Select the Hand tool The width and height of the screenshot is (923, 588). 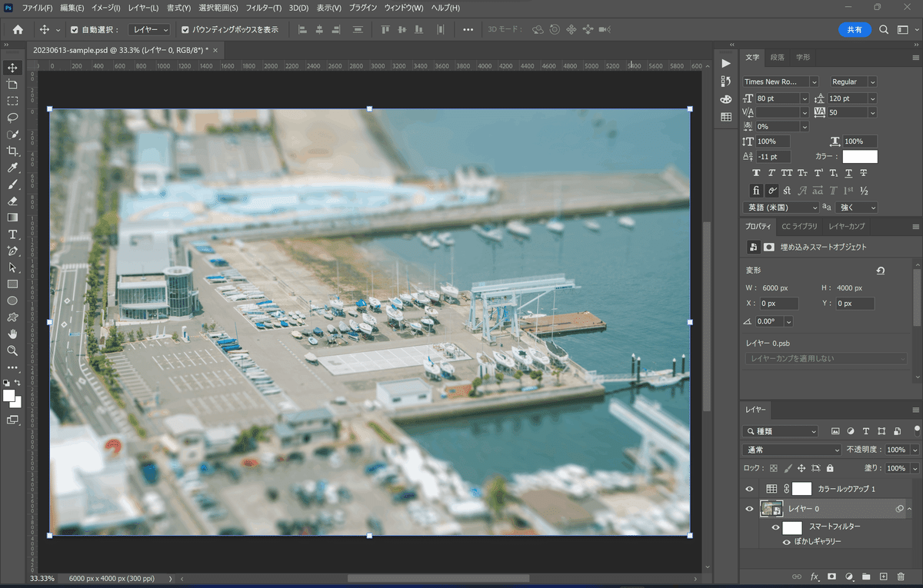tap(12, 334)
